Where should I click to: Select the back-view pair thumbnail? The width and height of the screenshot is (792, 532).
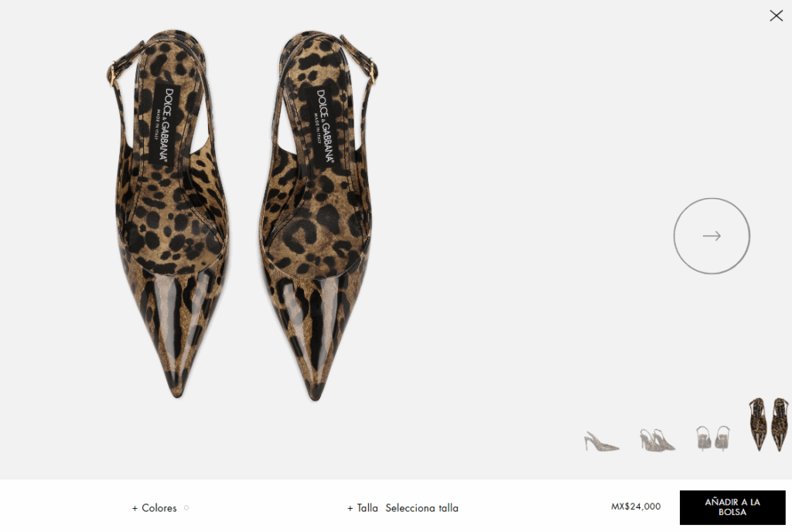712,438
